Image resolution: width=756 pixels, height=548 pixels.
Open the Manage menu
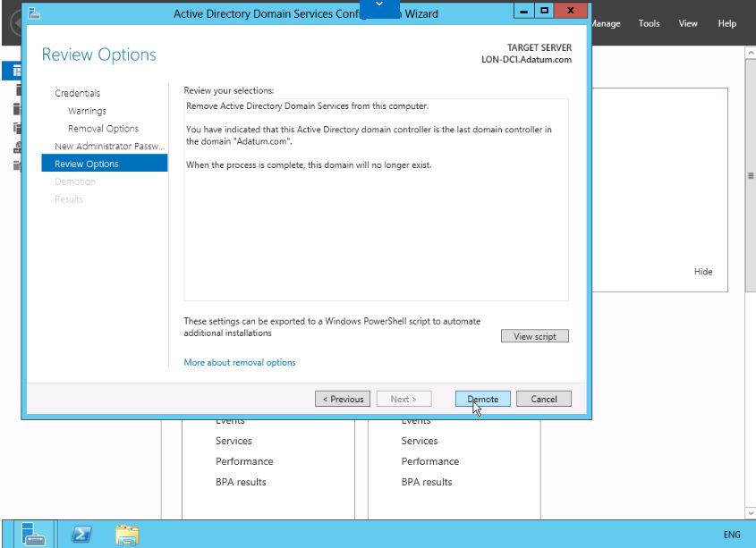606,24
